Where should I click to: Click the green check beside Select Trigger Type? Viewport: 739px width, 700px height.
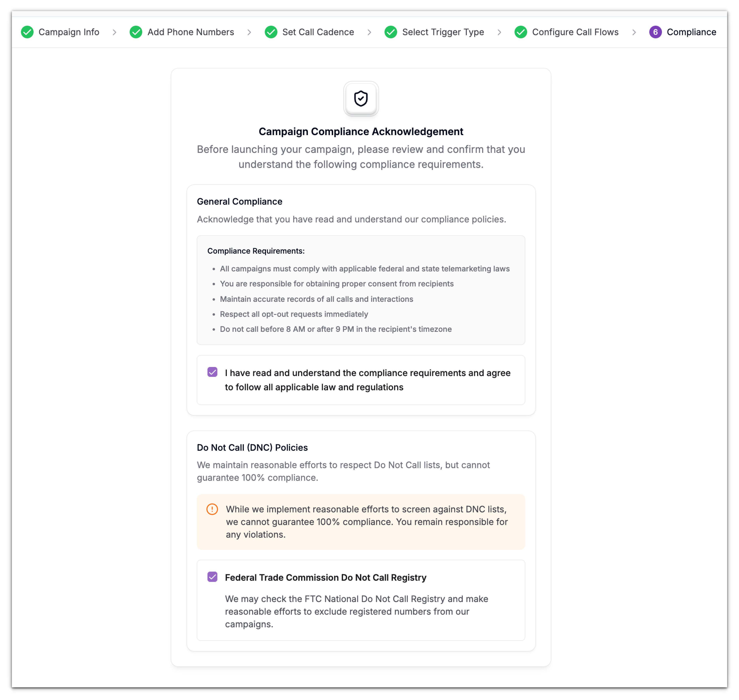(391, 32)
